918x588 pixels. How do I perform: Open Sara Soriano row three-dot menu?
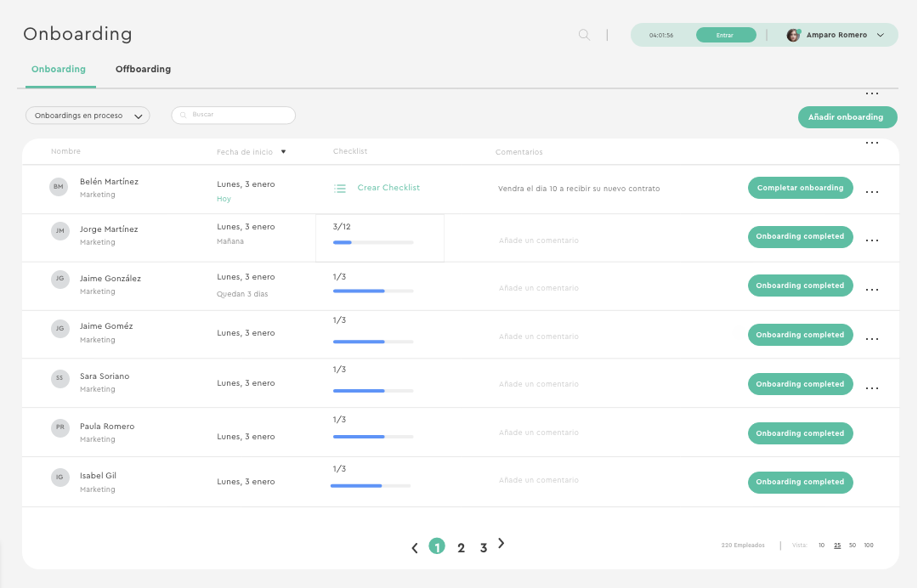[x=871, y=388]
